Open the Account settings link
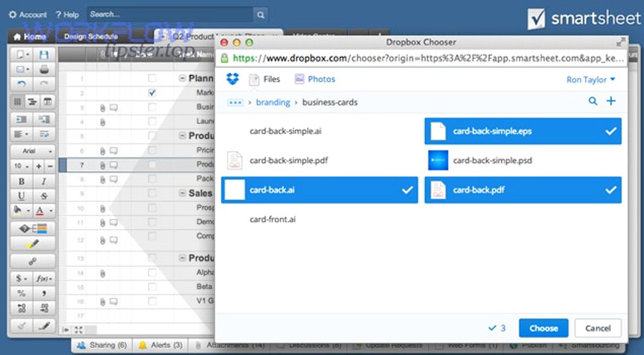The width and height of the screenshot is (644, 355). (x=28, y=15)
